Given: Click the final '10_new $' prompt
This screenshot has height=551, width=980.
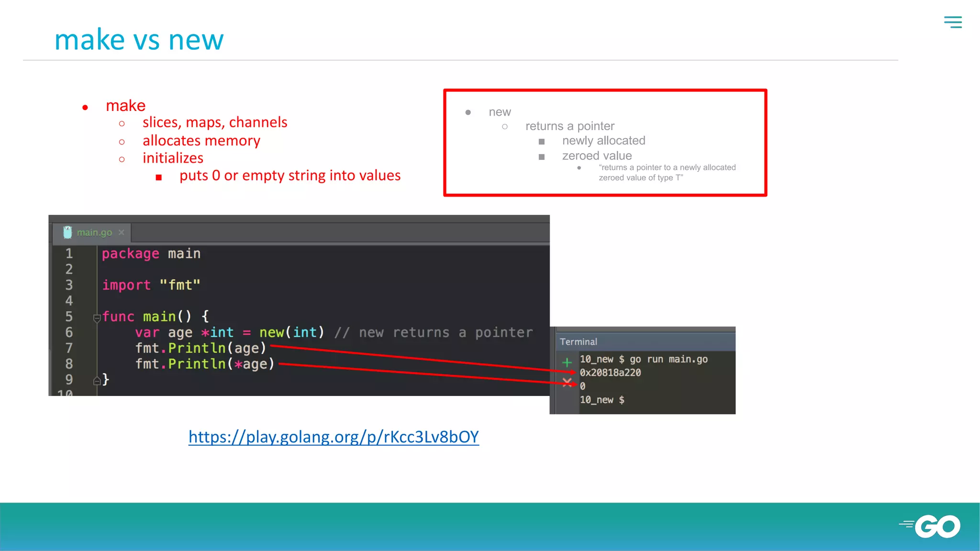Looking at the screenshot, I should 602,400.
